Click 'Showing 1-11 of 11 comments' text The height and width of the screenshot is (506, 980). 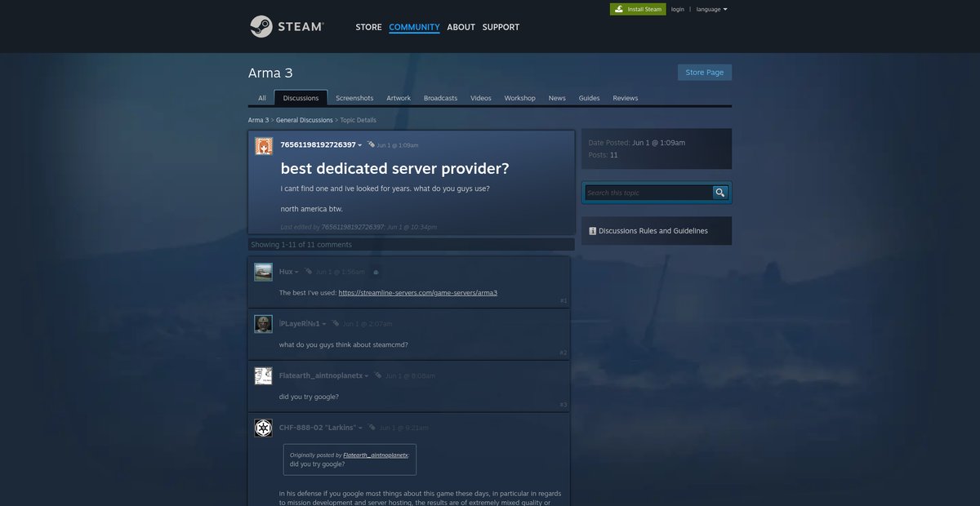tap(301, 245)
